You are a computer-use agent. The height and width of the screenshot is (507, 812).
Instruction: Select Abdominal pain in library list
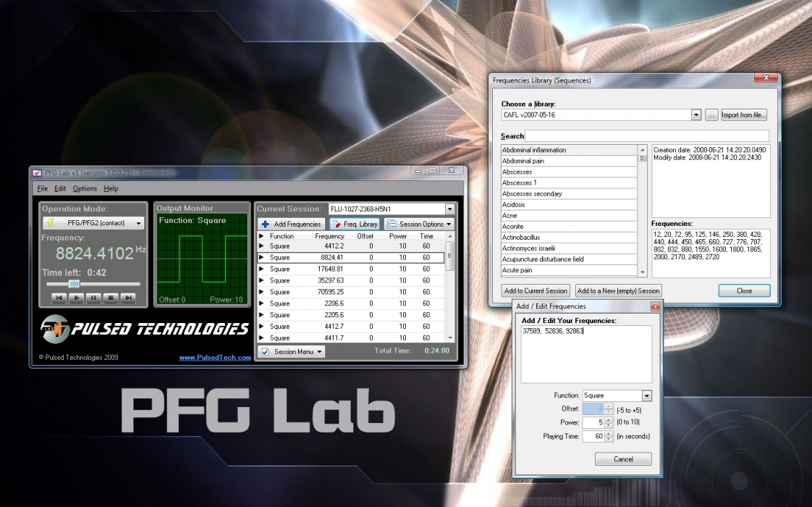(569, 161)
